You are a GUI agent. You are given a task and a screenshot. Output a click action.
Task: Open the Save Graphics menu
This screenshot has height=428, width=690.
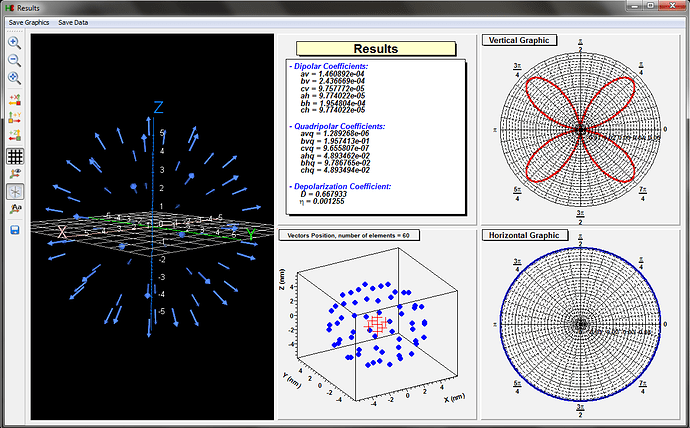27,21
